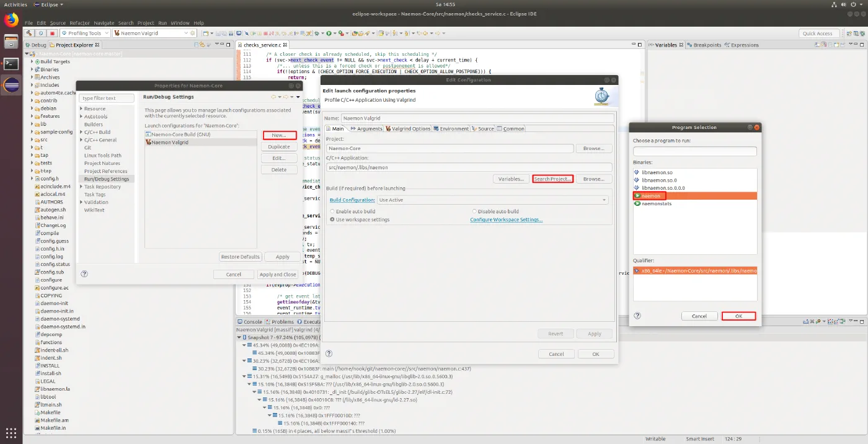Click New launch configuration button
The height and width of the screenshot is (444, 868).
point(279,135)
